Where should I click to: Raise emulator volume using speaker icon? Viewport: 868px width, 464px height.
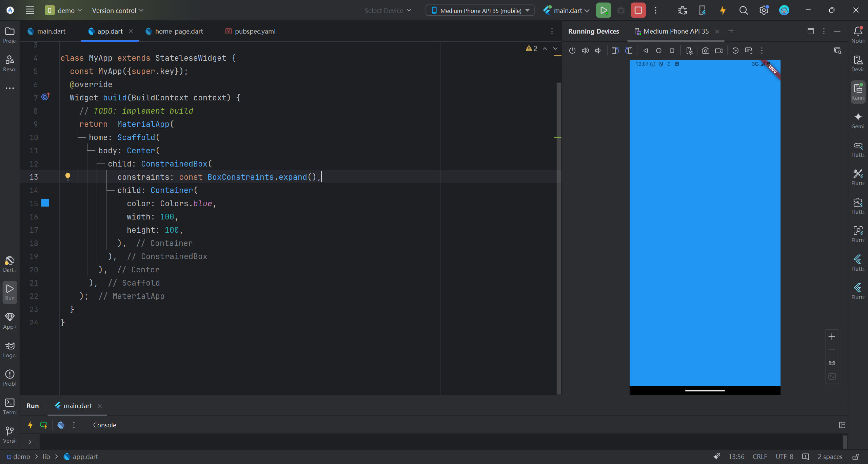tap(585, 51)
